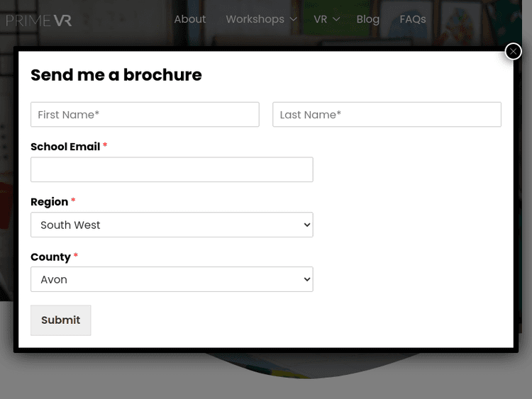Open the About page

(x=190, y=19)
